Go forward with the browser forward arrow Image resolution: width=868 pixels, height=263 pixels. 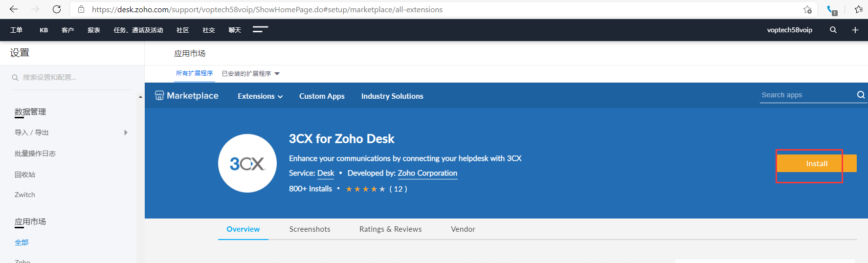click(35, 9)
